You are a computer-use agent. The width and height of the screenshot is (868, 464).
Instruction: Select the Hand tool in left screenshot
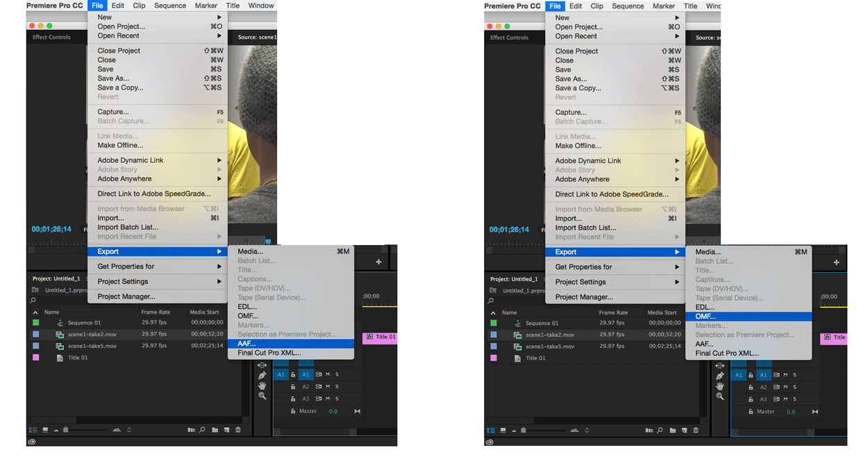[262, 386]
